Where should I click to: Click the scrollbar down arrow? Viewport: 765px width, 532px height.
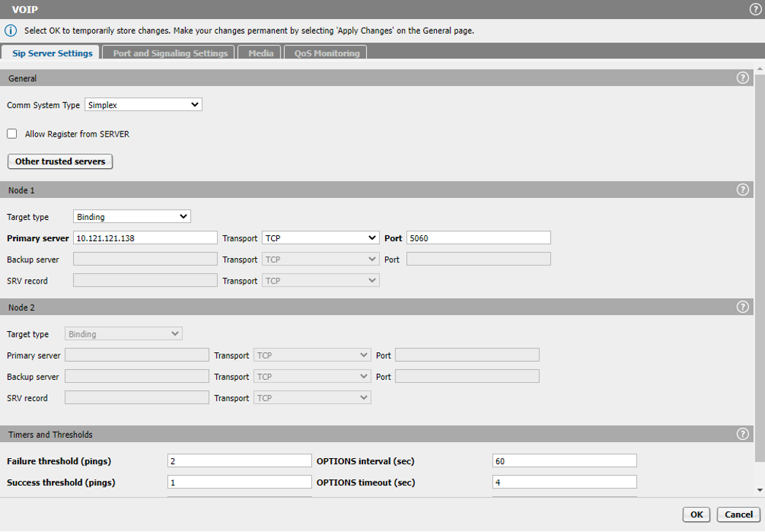pyautogui.click(x=760, y=490)
